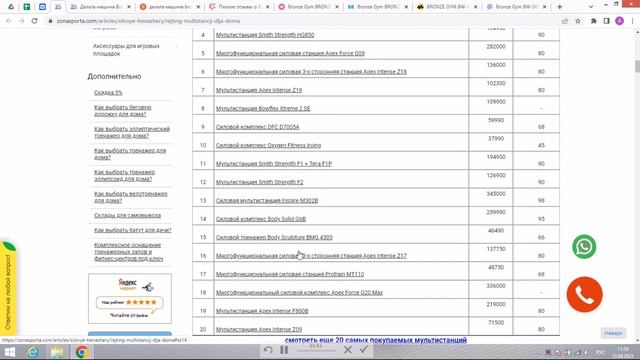The width and height of the screenshot is (640, 360).
Task: Open 'Как выбрать батут для дачи?' link
Action: click(x=133, y=230)
